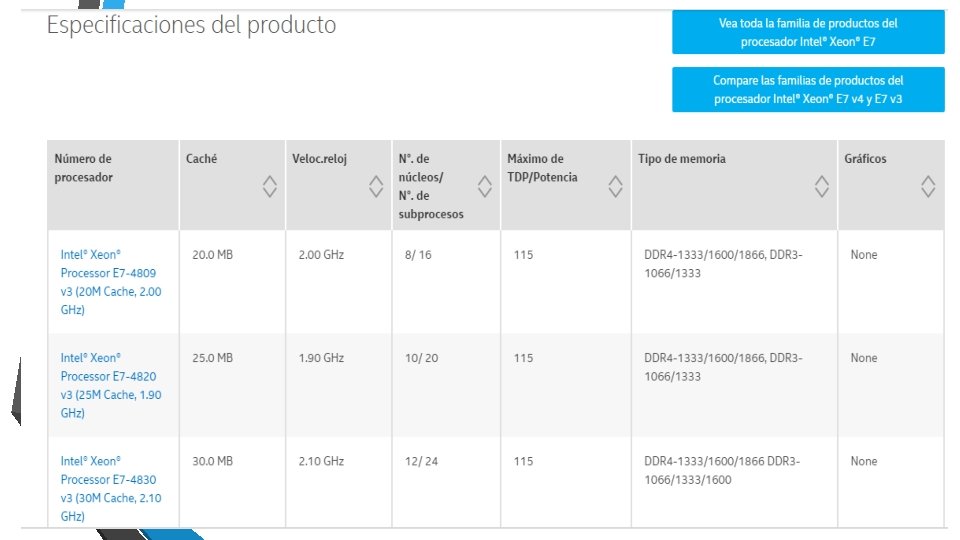
Task: Click the 'Caché' header label
Action: coord(201,159)
